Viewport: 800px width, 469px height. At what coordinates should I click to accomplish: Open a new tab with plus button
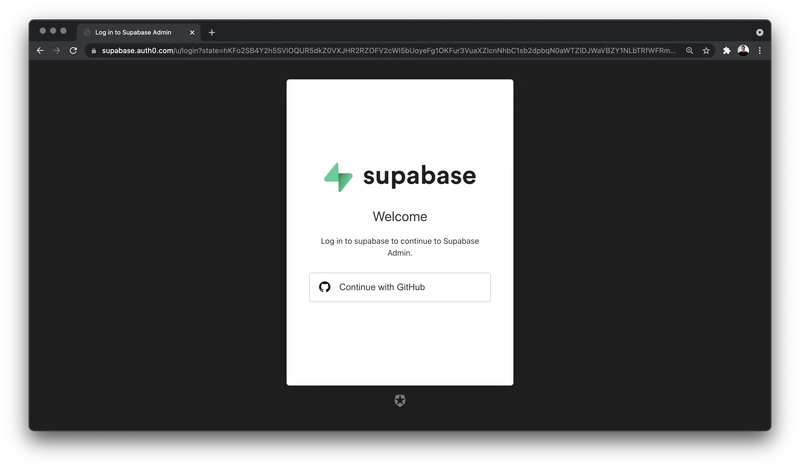[212, 32]
